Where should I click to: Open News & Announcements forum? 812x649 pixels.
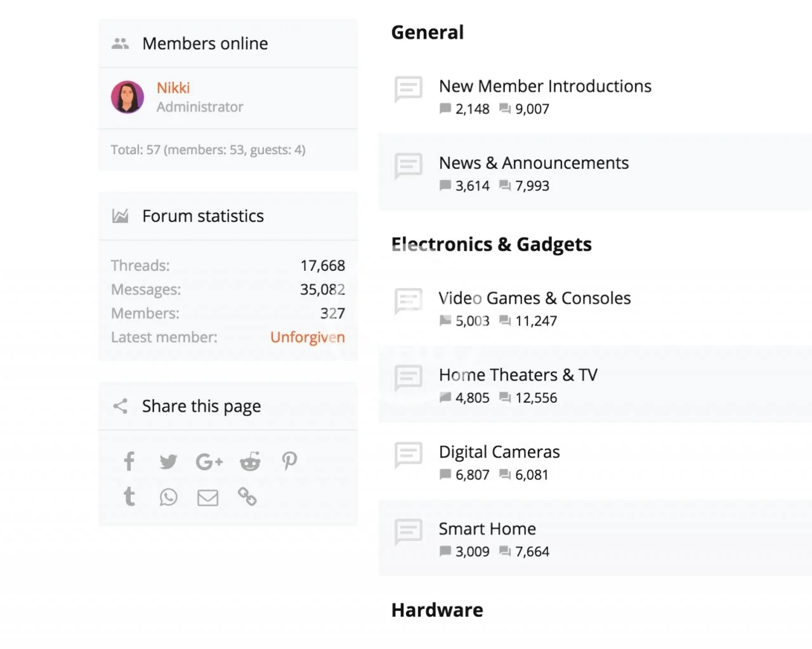point(534,163)
